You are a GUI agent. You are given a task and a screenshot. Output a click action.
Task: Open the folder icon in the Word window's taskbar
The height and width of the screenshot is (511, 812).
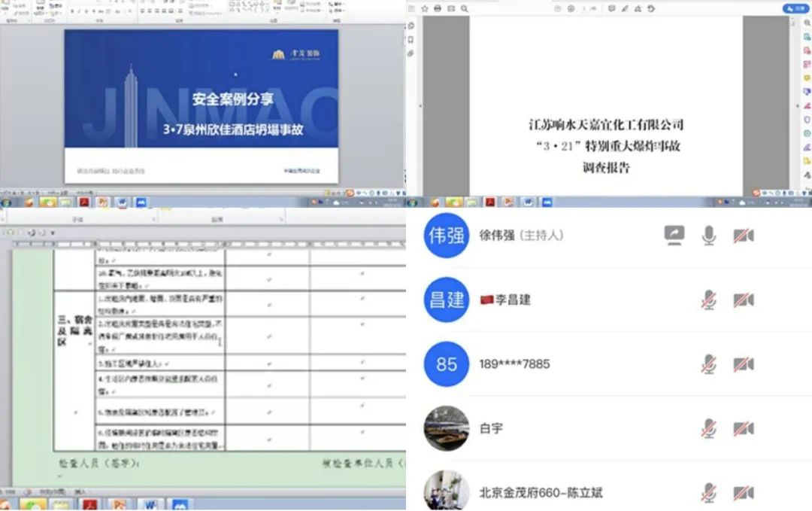(61, 505)
